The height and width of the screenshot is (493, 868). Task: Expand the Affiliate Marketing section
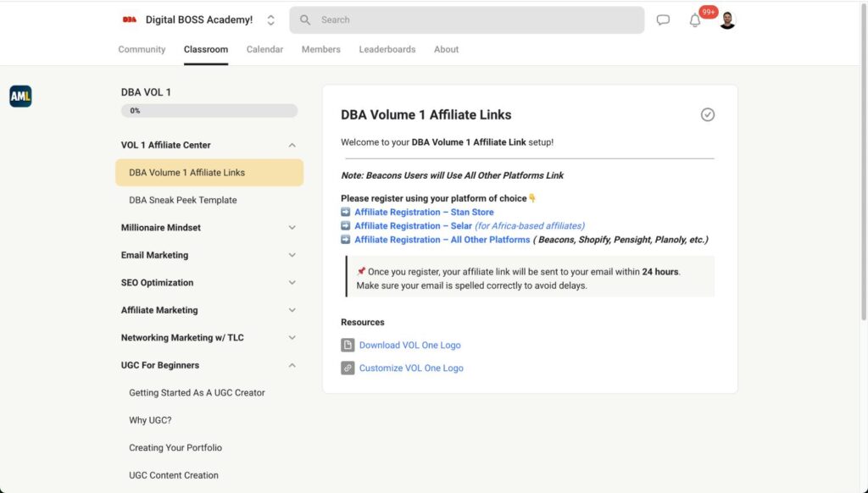[292, 310]
